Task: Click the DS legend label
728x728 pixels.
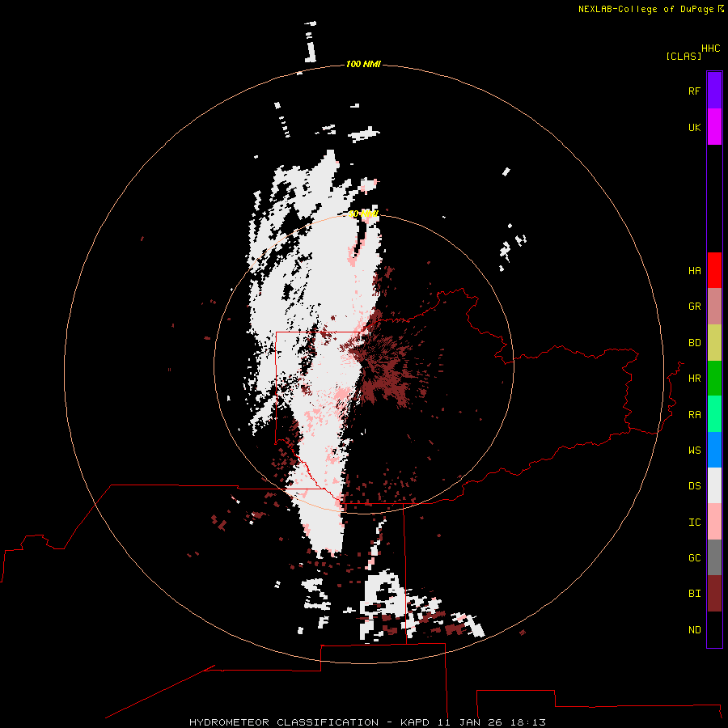Action: tap(694, 486)
